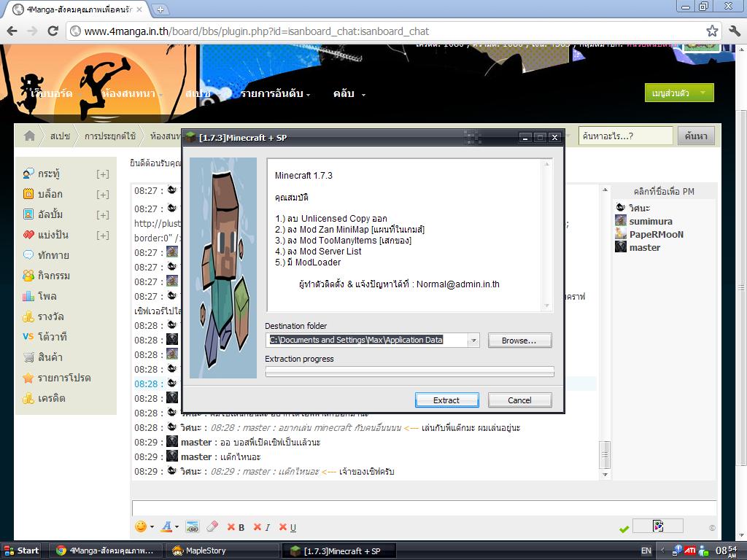Cancel the Minecraft installer dialog

click(x=519, y=400)
